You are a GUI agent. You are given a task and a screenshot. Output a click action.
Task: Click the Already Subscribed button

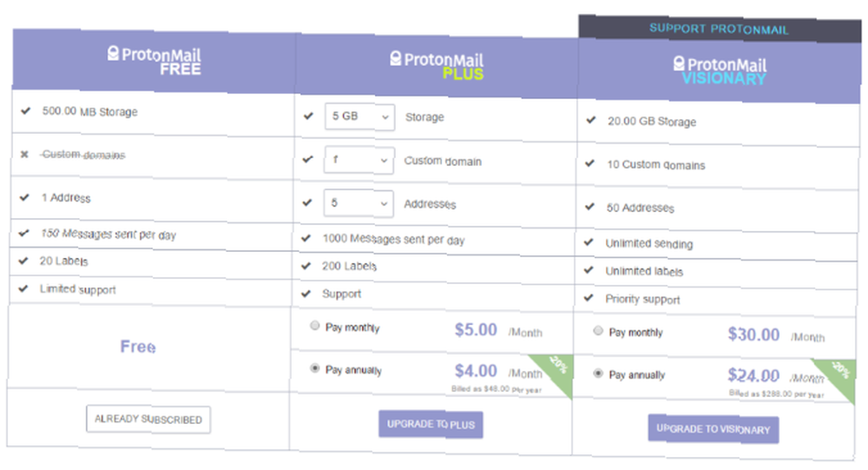click(148, 420)
